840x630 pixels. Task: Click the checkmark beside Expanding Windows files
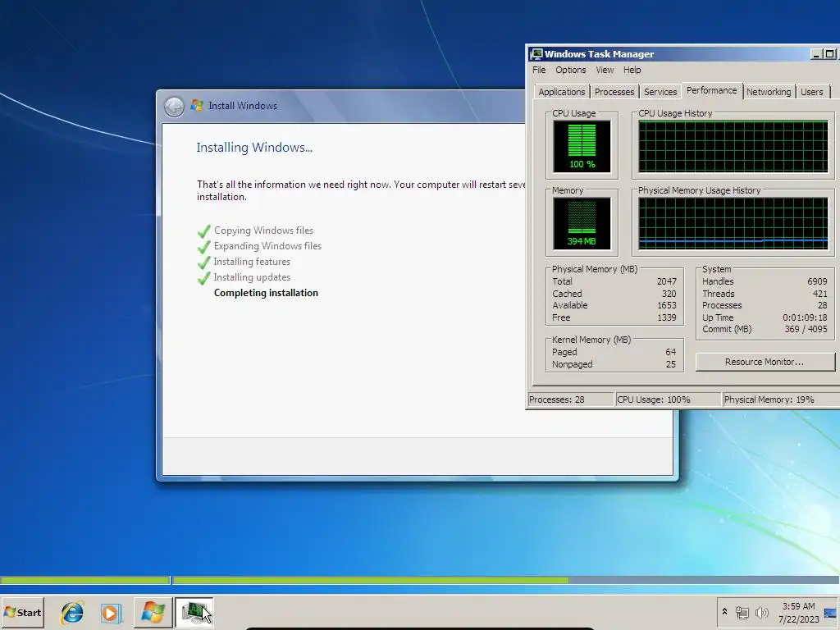(203, 247)
